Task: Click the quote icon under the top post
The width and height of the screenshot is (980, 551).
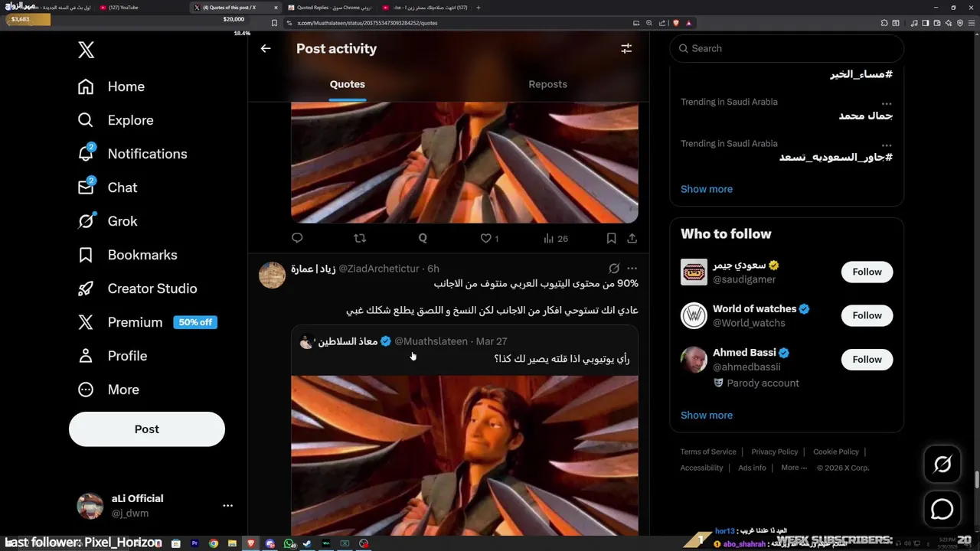Action: 423,239
